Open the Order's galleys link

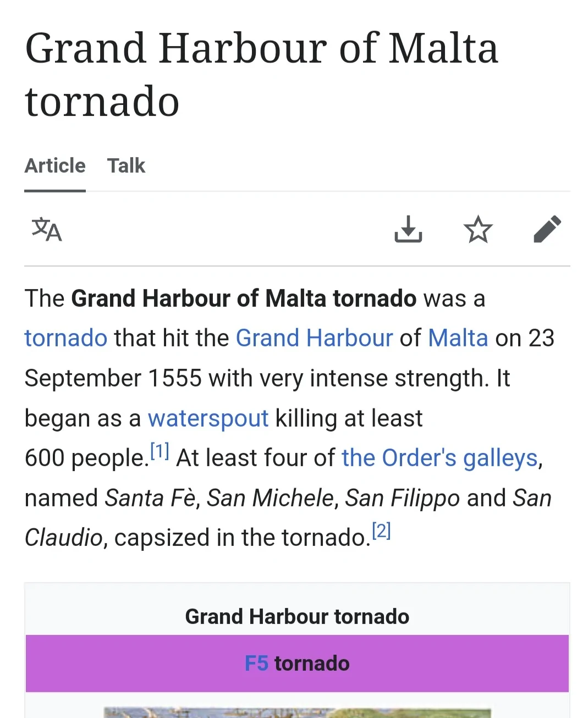pos(439,458)
